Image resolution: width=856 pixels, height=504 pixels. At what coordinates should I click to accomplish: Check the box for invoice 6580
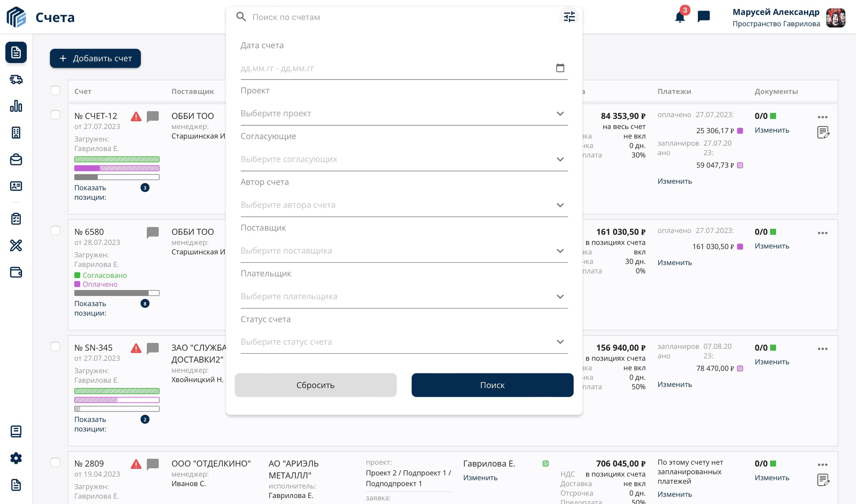[x=56, y=231]
